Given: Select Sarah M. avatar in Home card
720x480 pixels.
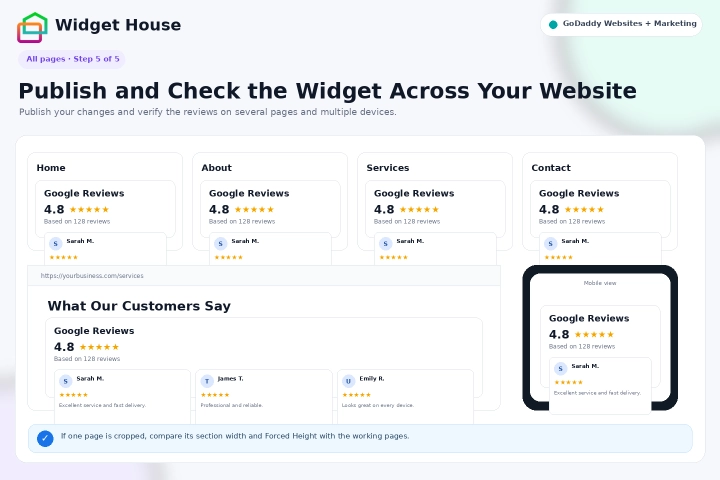Looking at the screenshot, I should click(56, 243).
